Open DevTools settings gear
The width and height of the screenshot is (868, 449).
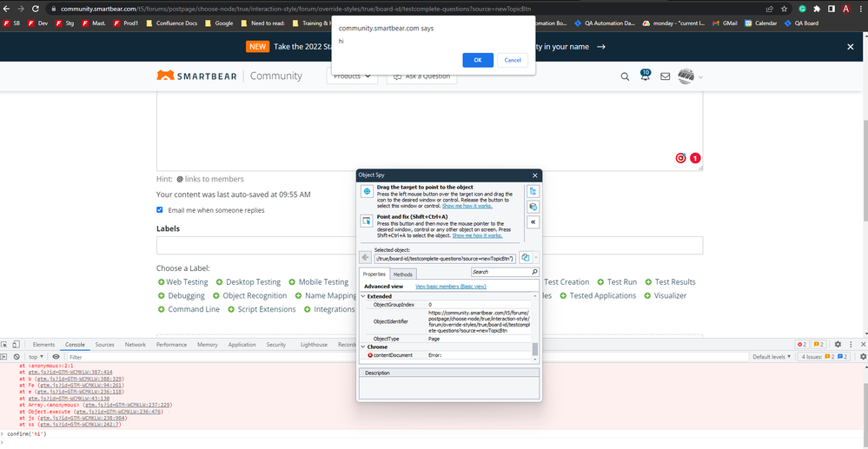click(x=838, y=345)
